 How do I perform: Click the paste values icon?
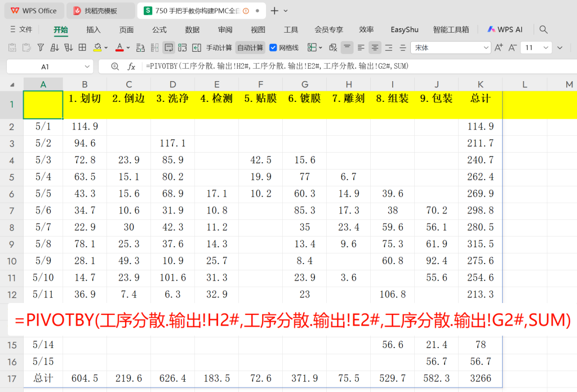click(12, 48)
